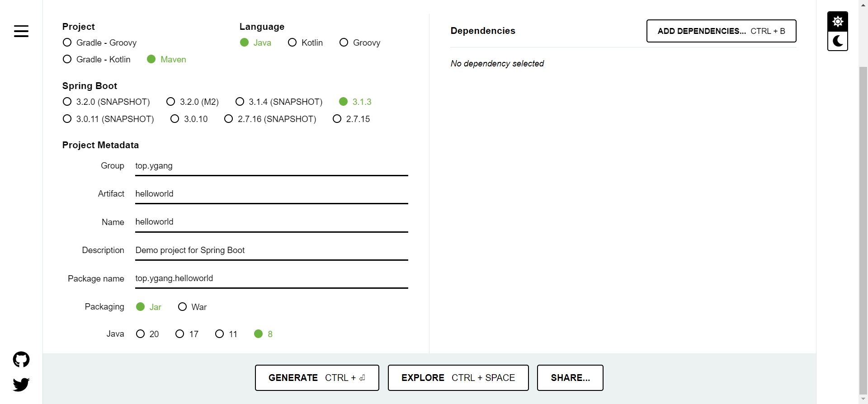Click the Share button
The height and width of the screenshot is (404, 868).
[570, 378]
